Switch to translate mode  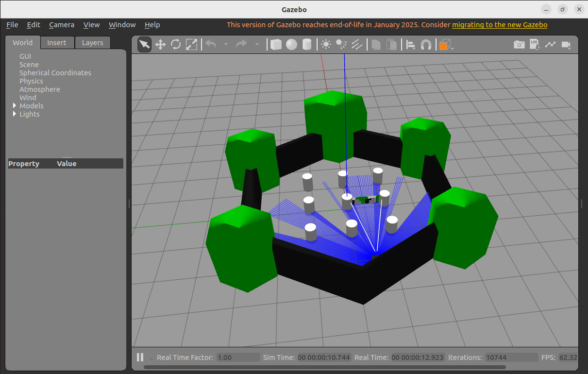click(160, 44)
